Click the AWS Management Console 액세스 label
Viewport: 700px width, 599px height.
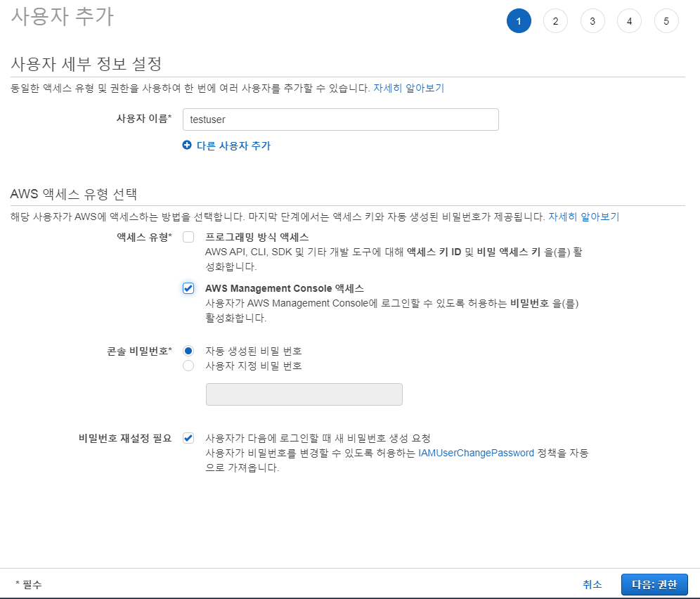[285, 288]
